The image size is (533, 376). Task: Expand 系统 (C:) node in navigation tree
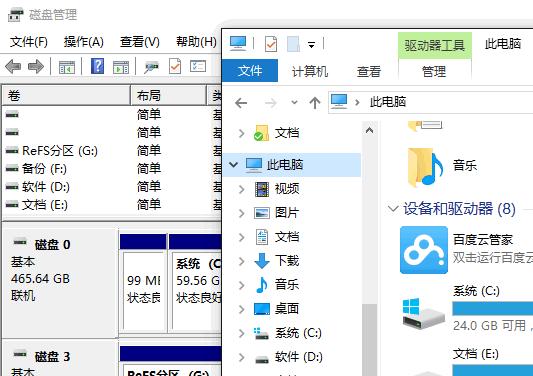point(241,333)
